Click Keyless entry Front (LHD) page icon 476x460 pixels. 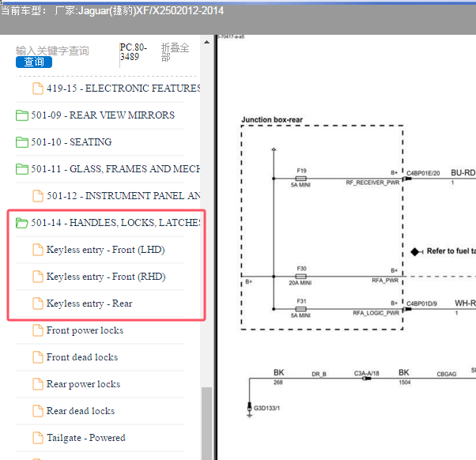[x=38, y=250]
